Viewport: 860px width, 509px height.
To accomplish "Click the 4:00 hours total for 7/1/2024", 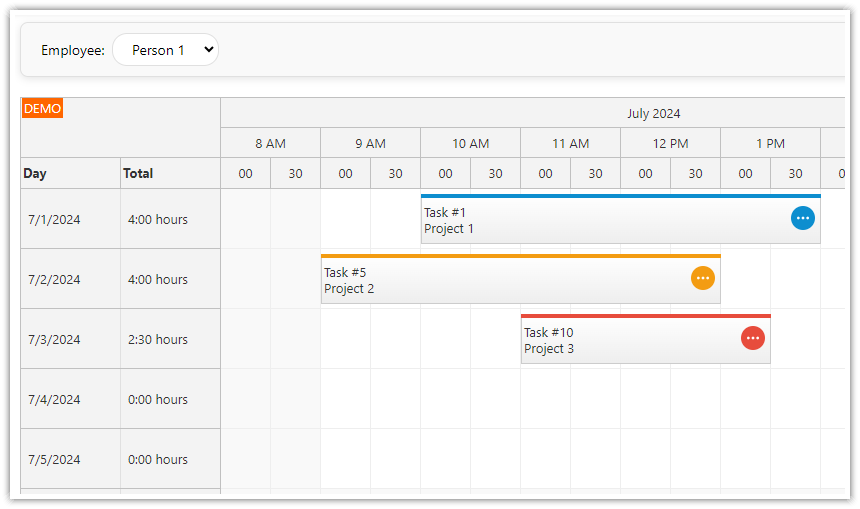I will tap(171, 219).
